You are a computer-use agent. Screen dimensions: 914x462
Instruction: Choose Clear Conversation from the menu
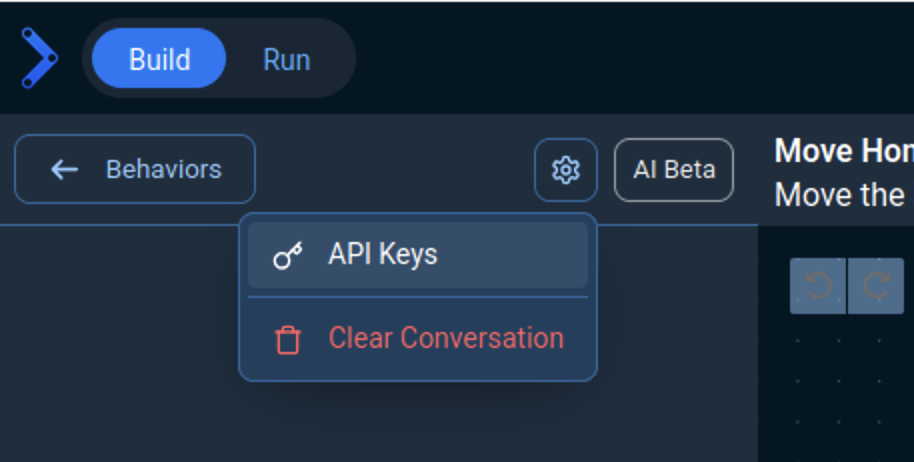(x=445, y=338)
